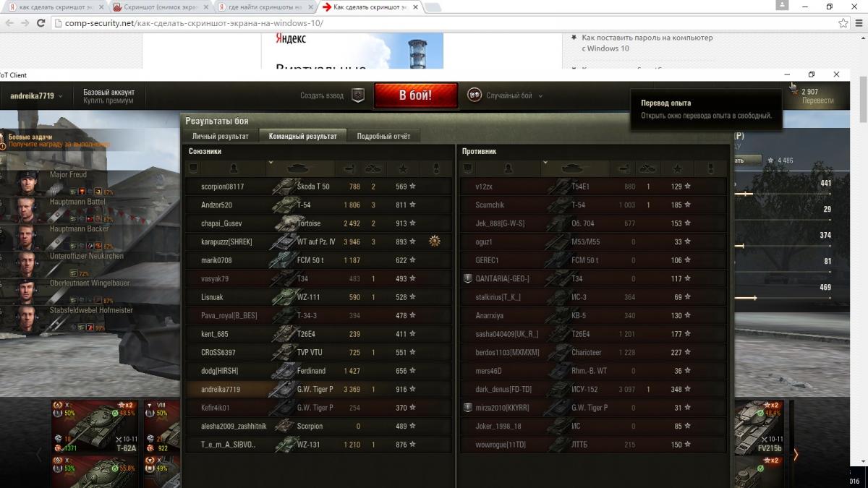This screenshot has width=868, height=488.
Task: Select enemy row wowrogue[11TD]
Action: coord(593,445)
